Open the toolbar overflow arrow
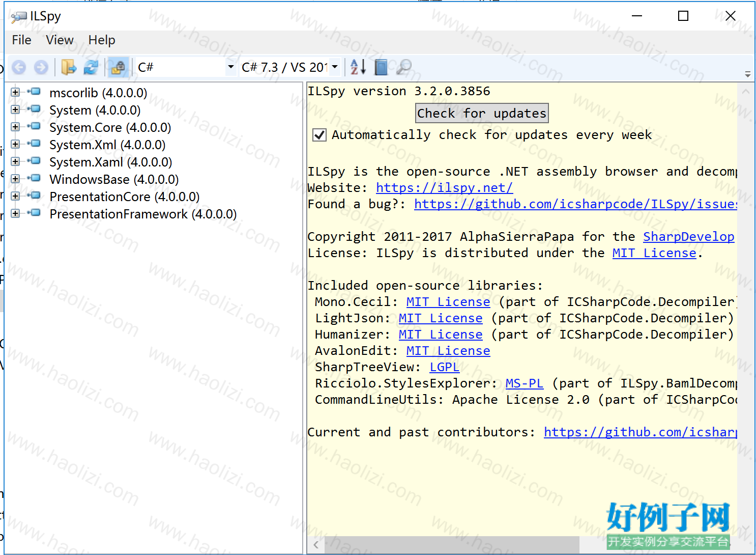 click(x=747, y=74)
